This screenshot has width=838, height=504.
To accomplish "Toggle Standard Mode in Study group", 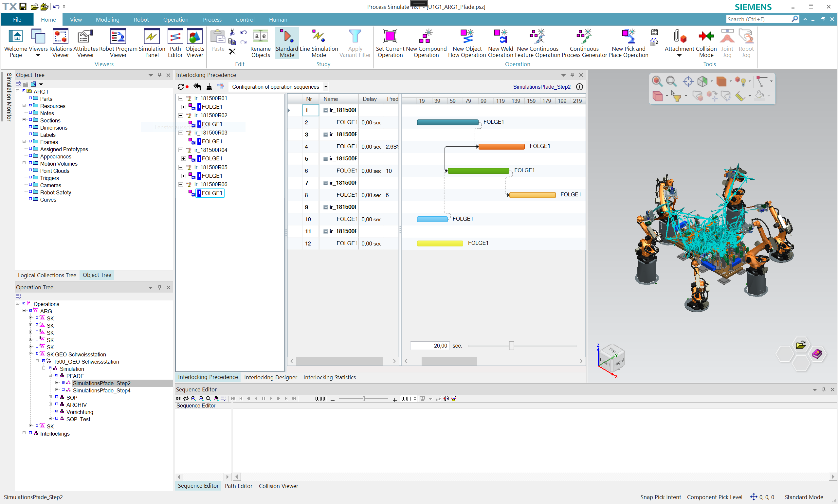I will [x=287, y=43].
